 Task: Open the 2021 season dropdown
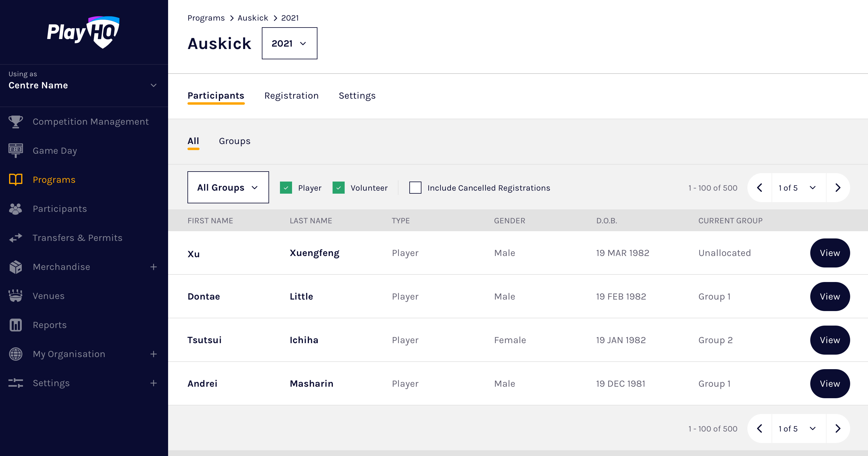[289, 43]
